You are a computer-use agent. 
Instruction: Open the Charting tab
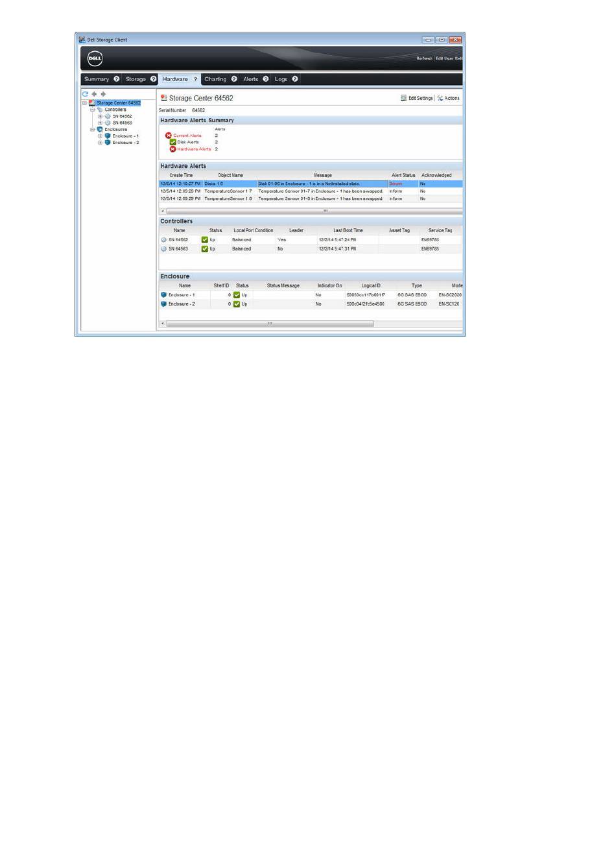coord(215,79)
